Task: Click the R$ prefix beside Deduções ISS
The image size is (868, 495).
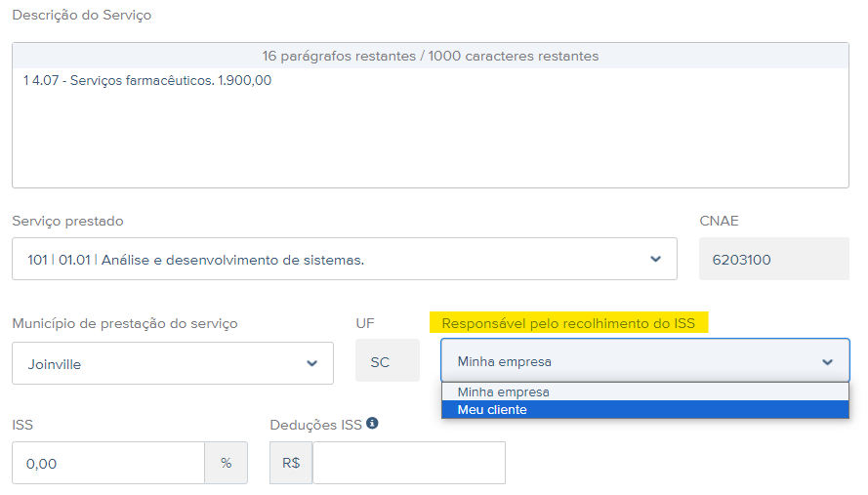Action: coord(291,463)
